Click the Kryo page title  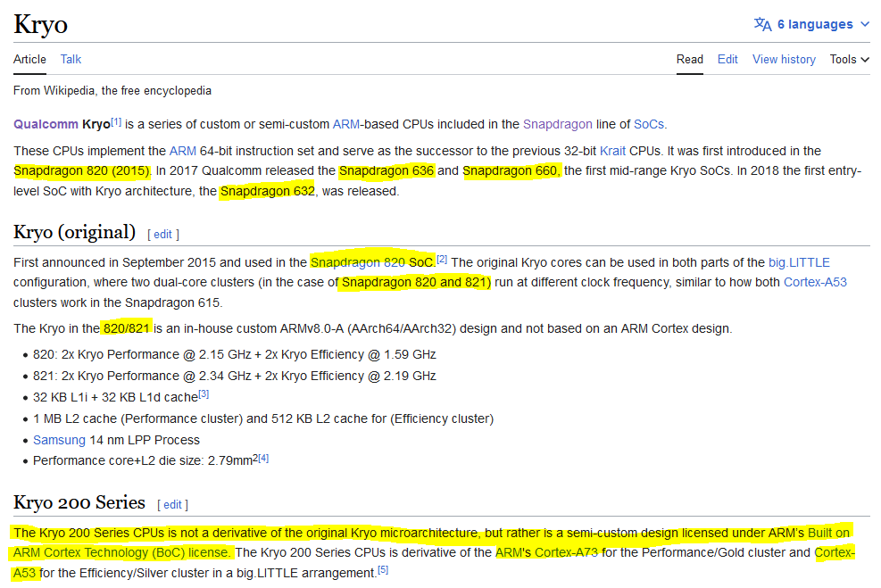[40, 25]
